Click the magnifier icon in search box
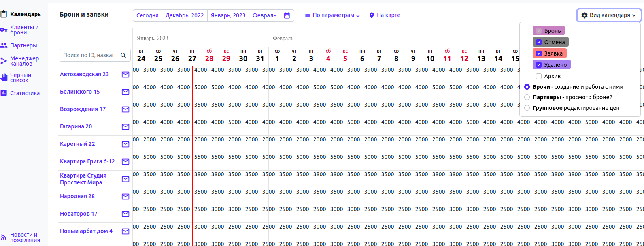 coord(123,55)
